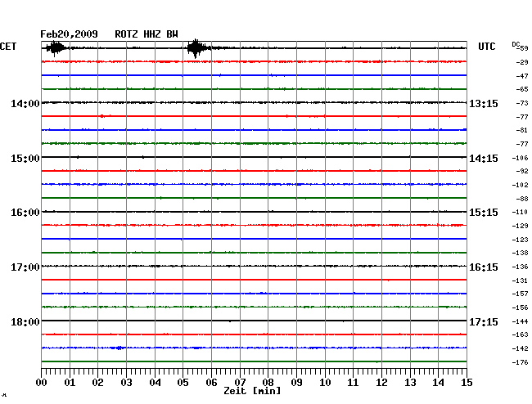Select the DC offset value -65
Image resolution: width=532 pixels, height=404 pixels.
click(522, 89)
